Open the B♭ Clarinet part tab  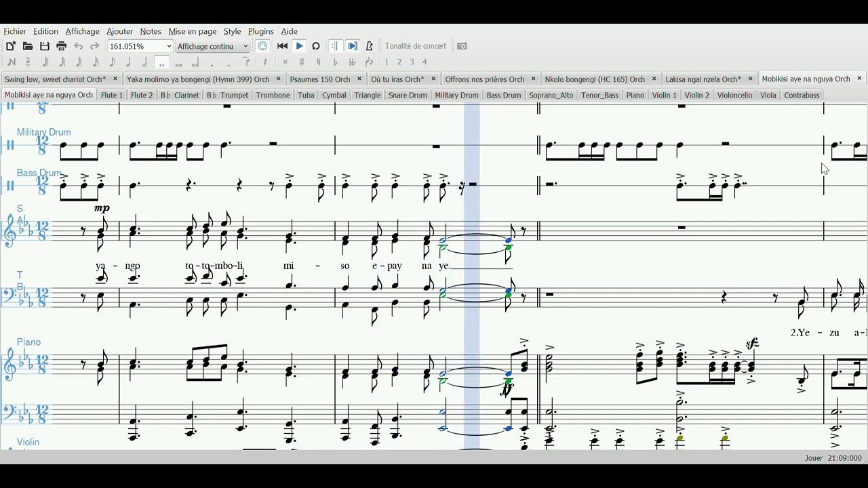coord(180,96)
